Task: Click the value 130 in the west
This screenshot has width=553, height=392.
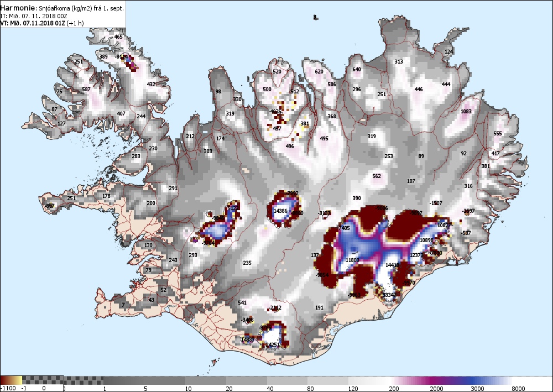Action: (148, 245)
